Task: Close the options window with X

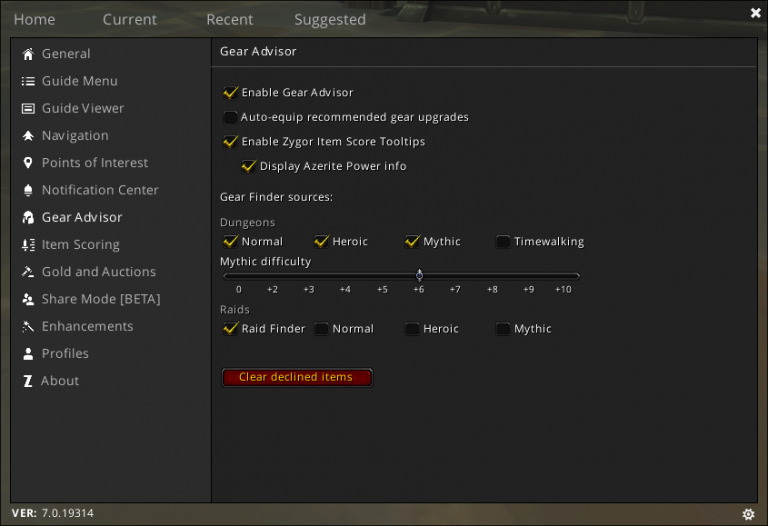Action: tap(755, 13)
